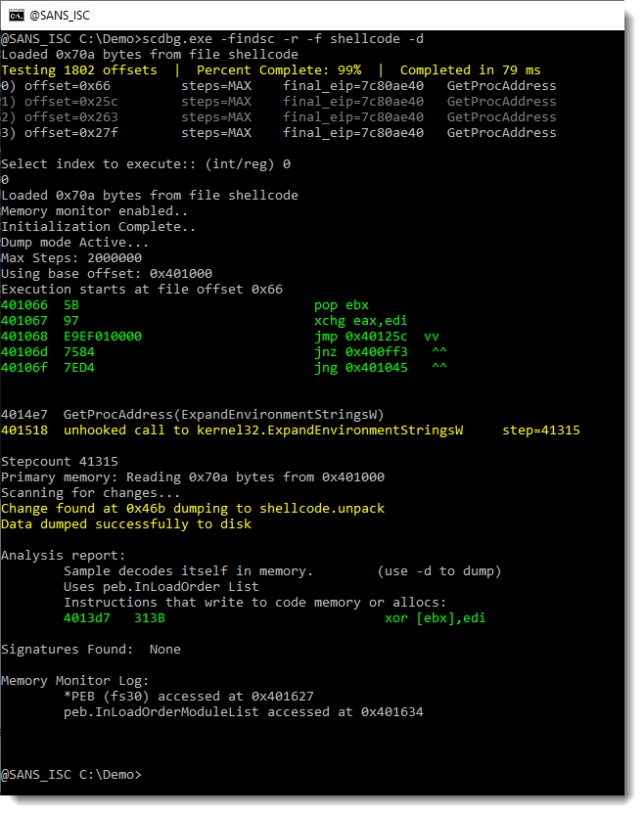Click the 'jmp 0x40125c' instruction
This screenshot has height=815, width=644.
click(x=360, y=337)
